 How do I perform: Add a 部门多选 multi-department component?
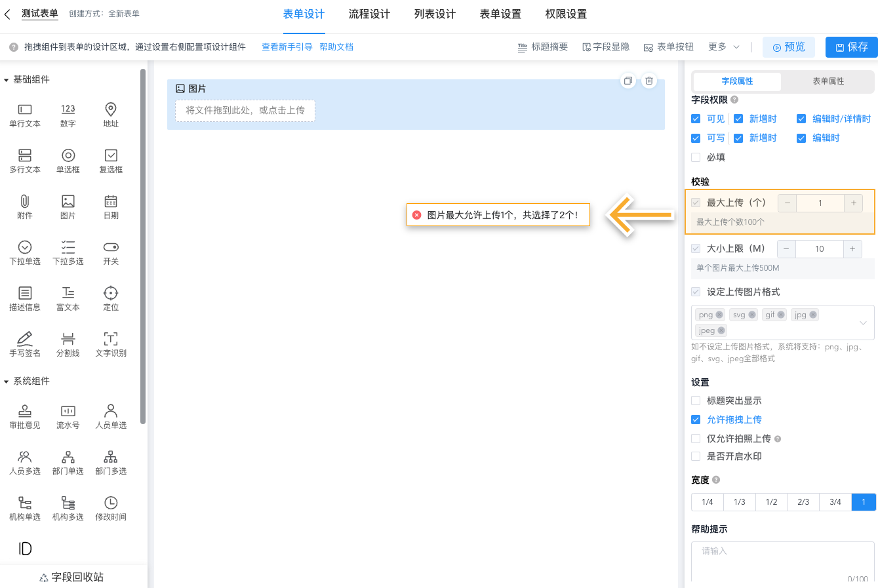coord(110,462)
